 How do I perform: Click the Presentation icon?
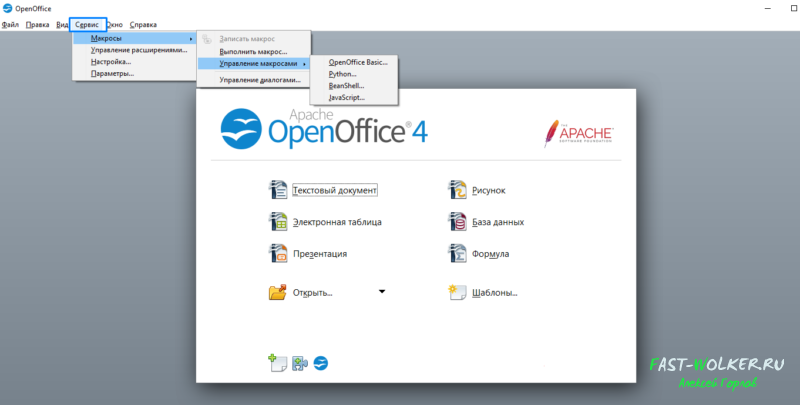coord(278,254)
